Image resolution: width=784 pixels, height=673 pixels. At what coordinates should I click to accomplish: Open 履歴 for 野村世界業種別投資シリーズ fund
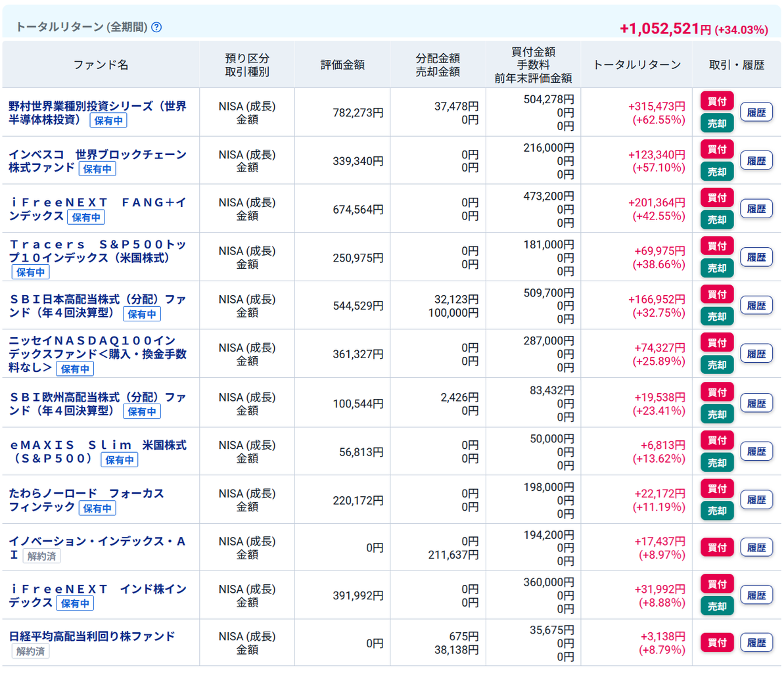point(756,112)
